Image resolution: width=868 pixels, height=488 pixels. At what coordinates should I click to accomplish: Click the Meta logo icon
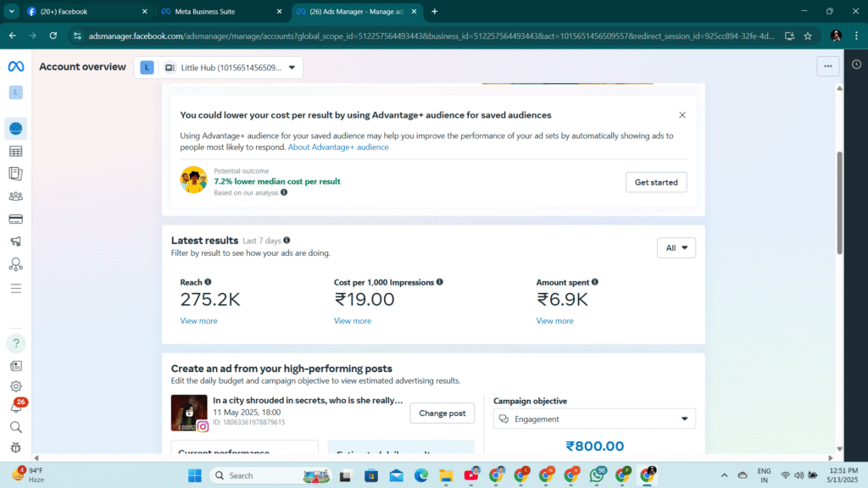click(15, 66)
